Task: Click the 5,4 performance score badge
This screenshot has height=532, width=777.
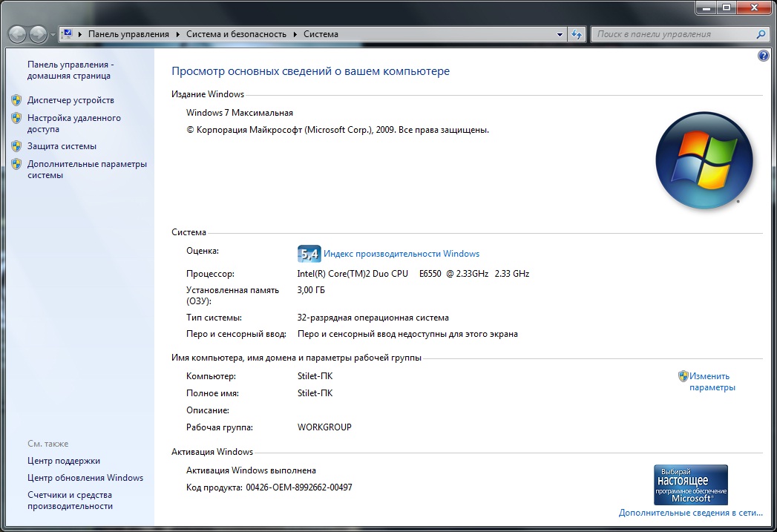Action: tap(309, 254)
